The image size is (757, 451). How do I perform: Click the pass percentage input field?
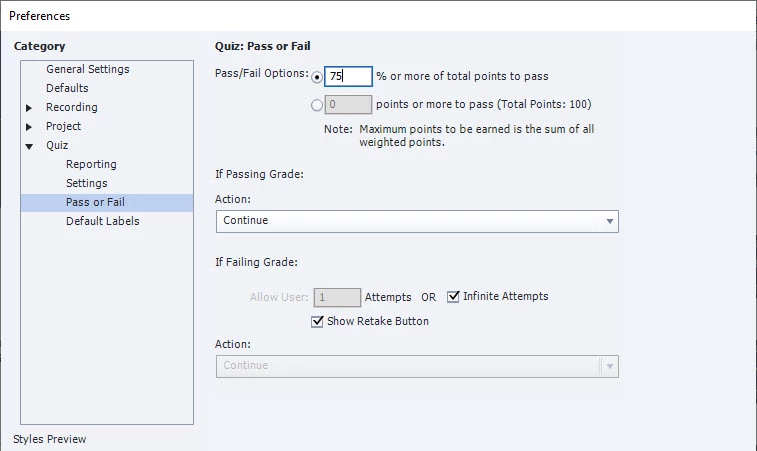click(347, 76)
